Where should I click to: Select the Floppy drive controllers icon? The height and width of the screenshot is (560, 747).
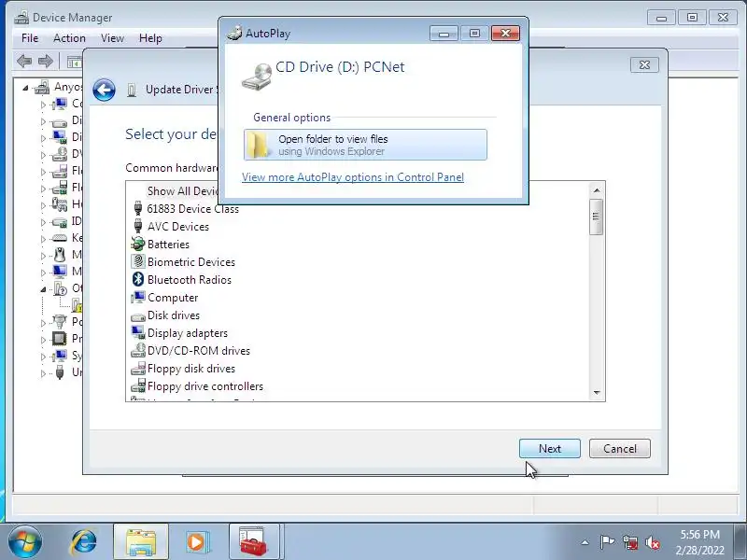coord(137,385)
